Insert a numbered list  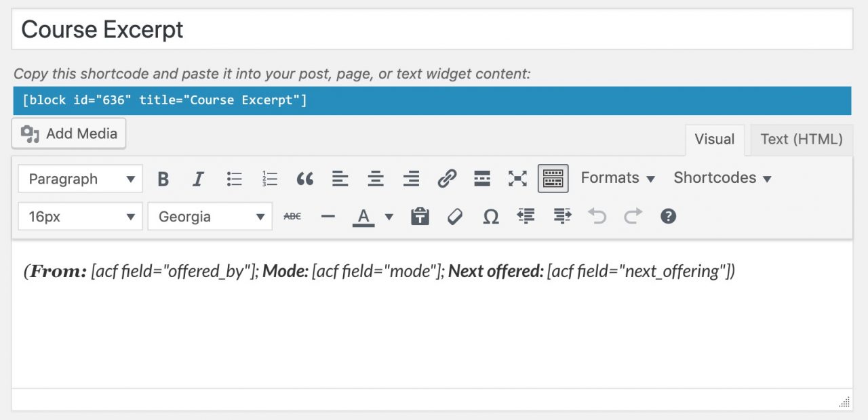tap(269, 178)
